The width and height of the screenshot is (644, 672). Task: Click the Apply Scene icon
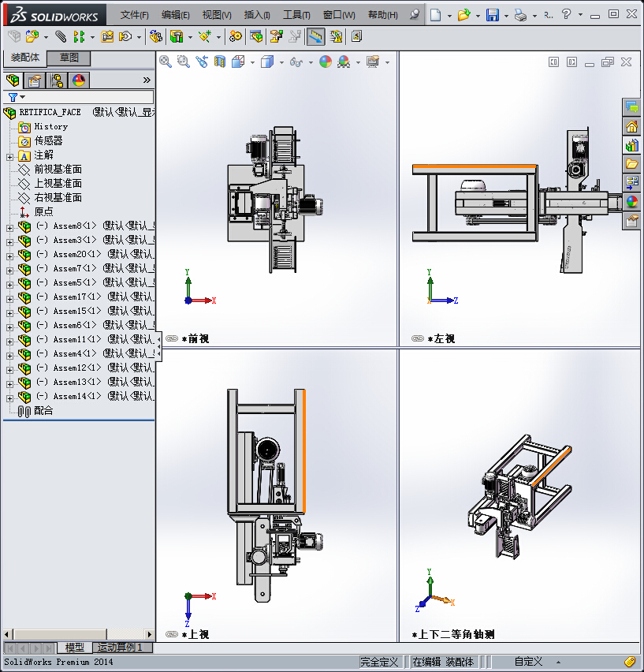[344, 62]
